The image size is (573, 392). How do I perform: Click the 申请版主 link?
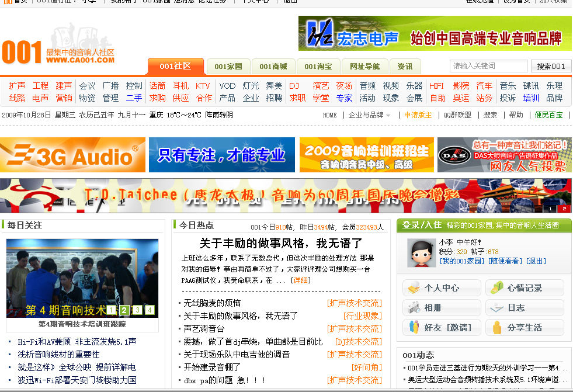pyautogui.click(x=418, y=115)
